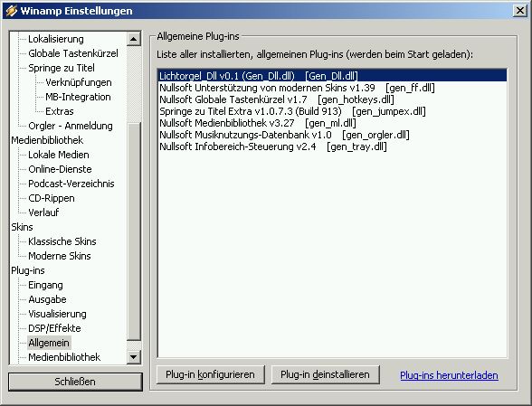Select Orgler - Anmeldung entry

[71, 126]
